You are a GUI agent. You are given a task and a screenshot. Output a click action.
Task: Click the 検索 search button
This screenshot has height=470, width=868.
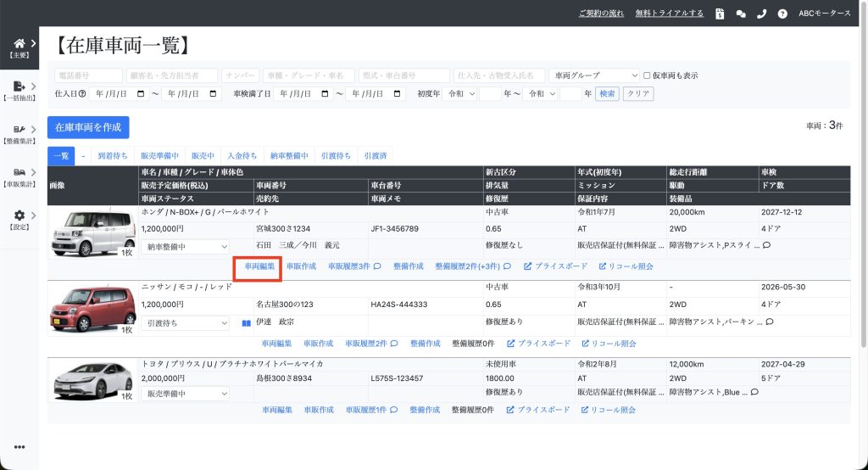point(607,93)
